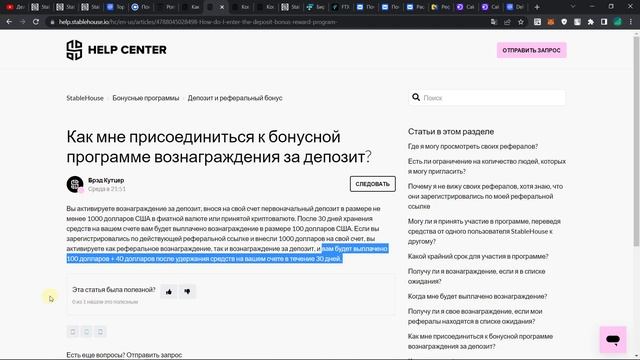The image size is (640, 360).
Task: Open 'Получу ли я вознаграждение, если я в списке ожидания' article
Action: coord(476,276)
